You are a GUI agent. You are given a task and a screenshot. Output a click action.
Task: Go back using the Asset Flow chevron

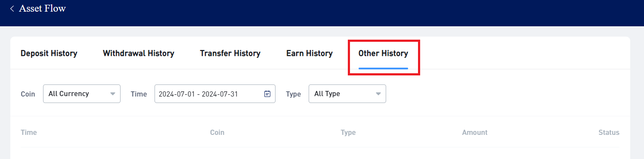point(12,9)
